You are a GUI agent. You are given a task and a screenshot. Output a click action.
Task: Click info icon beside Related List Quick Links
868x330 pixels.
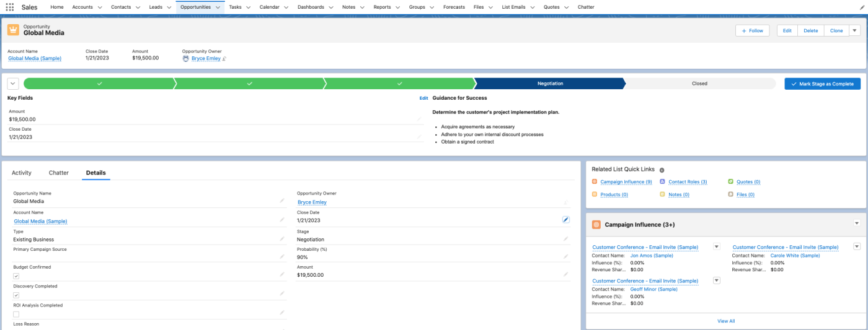click(662, 170)
